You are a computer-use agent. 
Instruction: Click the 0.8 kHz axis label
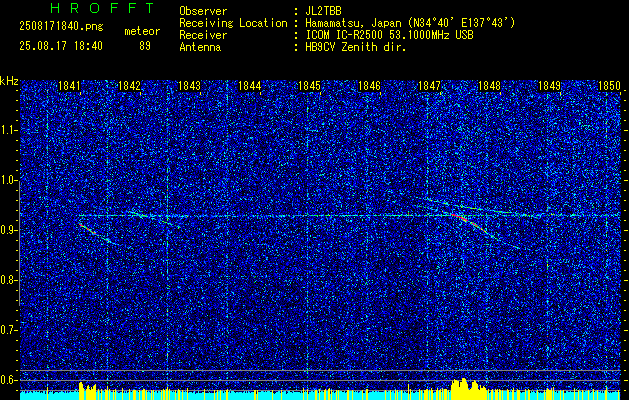coord(9,280)
